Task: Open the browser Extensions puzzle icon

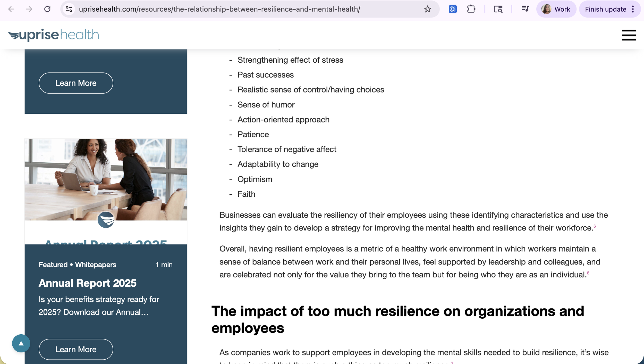Action: click(471, 9)
